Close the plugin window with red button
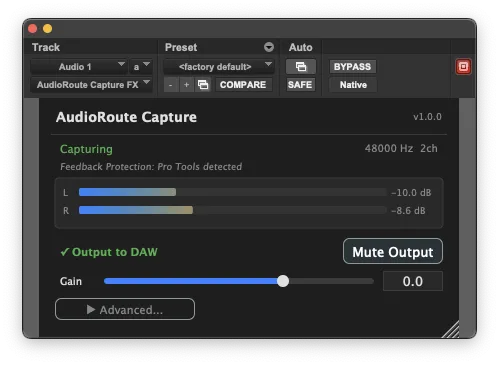 [33, 29]
